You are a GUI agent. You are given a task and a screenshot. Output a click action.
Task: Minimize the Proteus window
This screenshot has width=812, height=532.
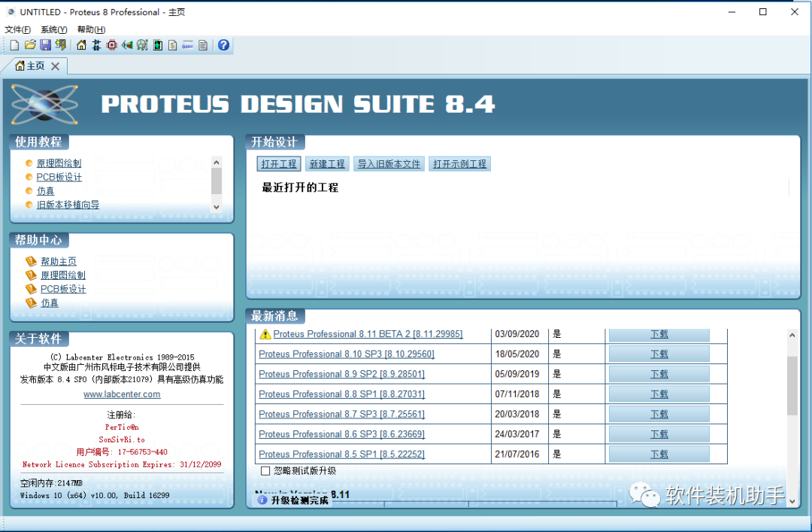click(x=732, y=12)
